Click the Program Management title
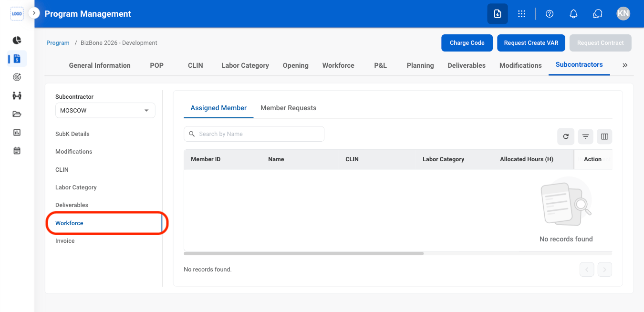Screen dimensions: 644x312 coord(88,14)
